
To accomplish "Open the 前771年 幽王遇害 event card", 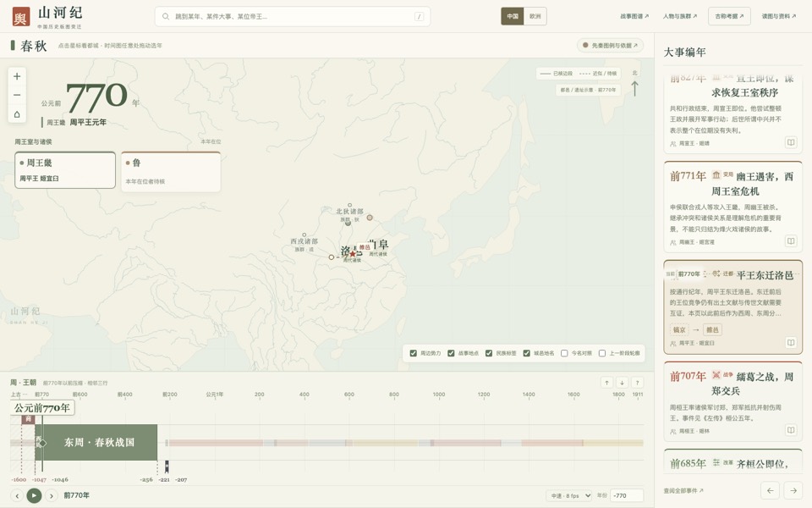I will pyautogui.click(x=732, y=207).
